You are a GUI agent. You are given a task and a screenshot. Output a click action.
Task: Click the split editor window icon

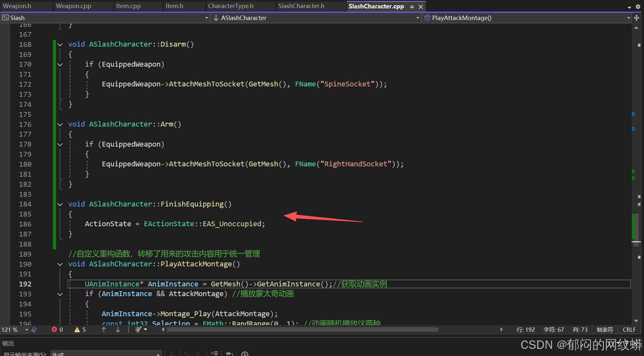click(x=637, y=18)
